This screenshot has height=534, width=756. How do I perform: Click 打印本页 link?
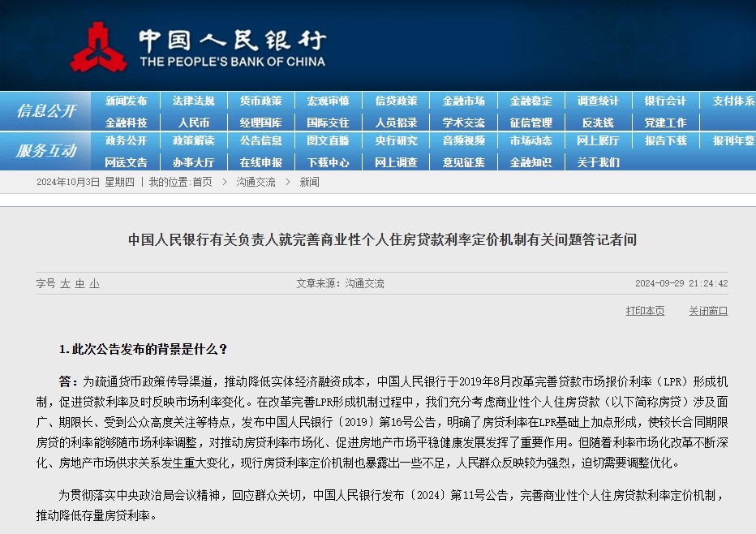click(645, 311)
